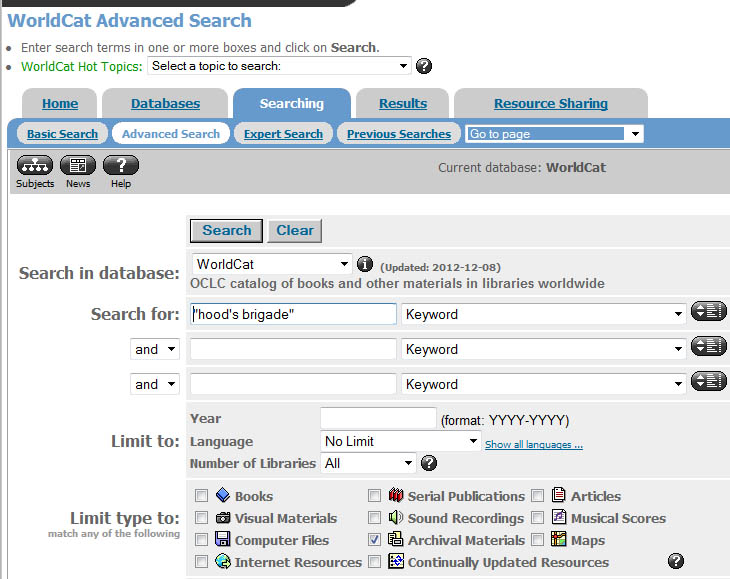The image size is (730, 579).
Task: Open second row Keyword index dropdown
Action: pos(544,349)
